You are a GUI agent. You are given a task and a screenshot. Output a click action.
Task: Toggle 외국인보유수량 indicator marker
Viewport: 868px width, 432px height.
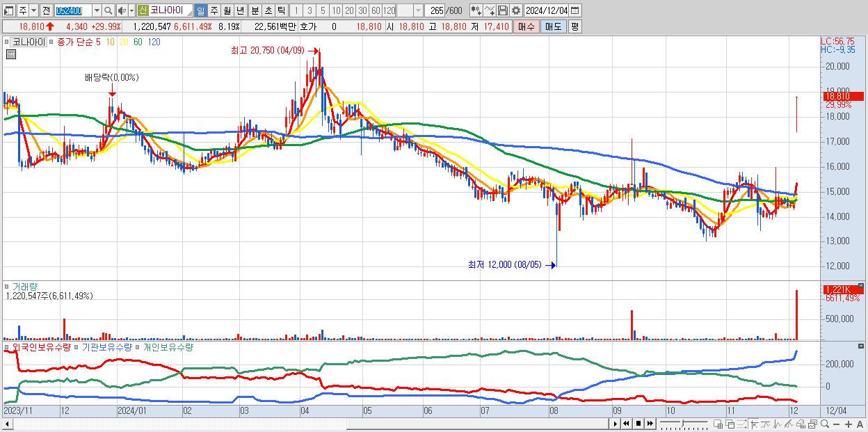pos(8,346)
